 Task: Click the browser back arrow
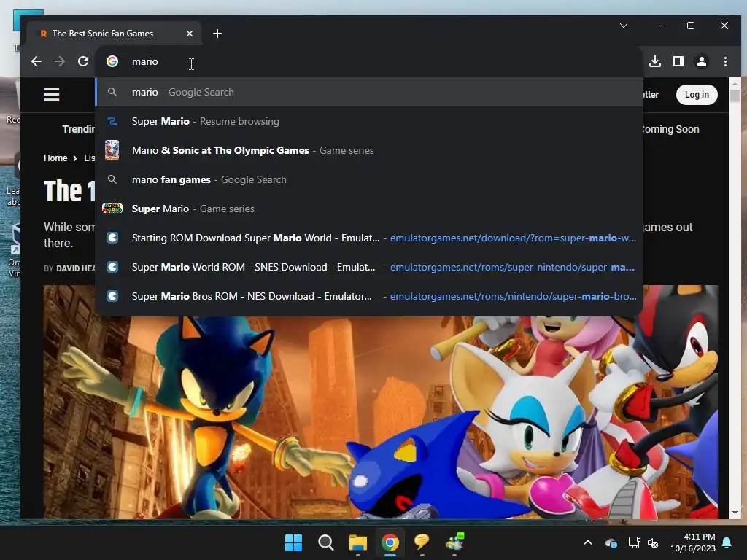[36, 61]
